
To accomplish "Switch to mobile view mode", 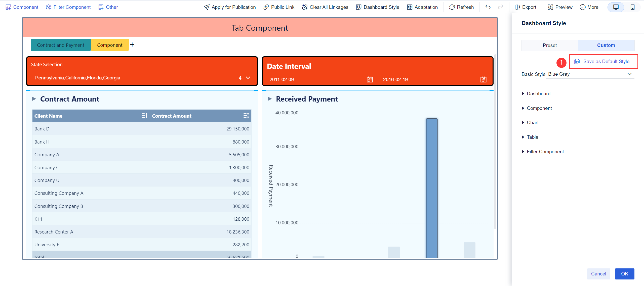I will point(633,7).
